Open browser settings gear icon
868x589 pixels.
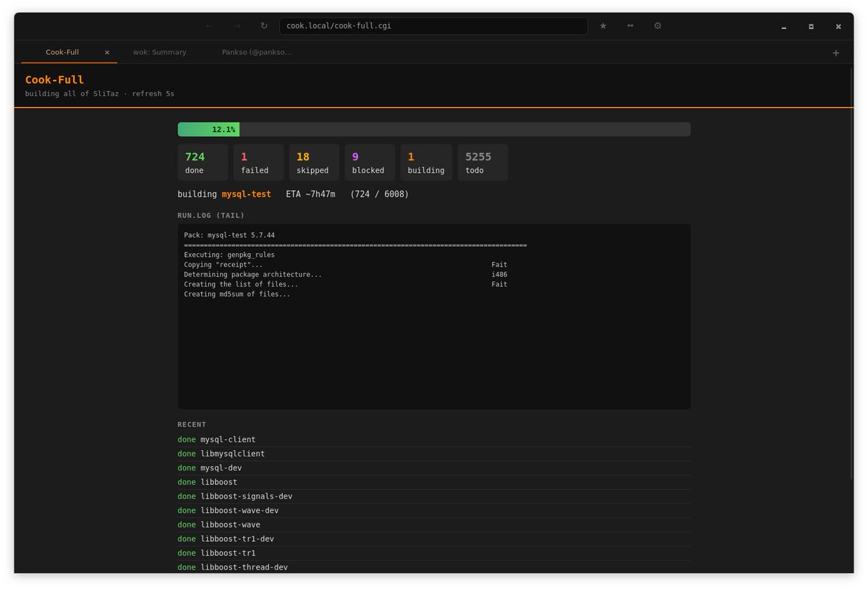(658, 26)
